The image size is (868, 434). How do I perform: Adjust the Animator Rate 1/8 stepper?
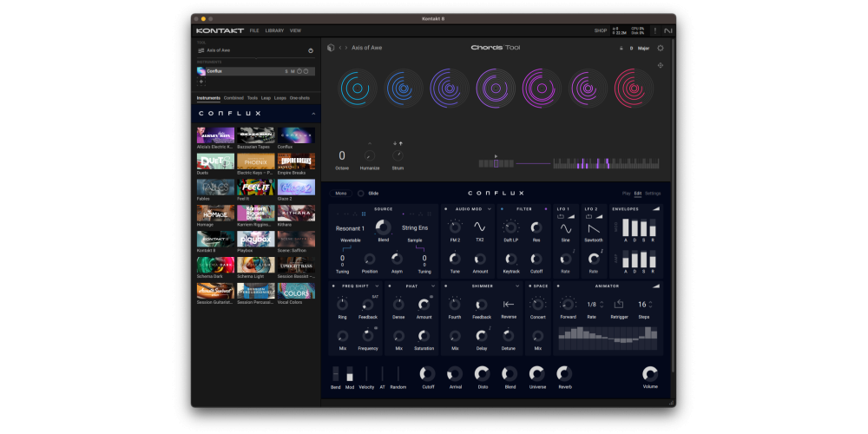click(602, 305)
